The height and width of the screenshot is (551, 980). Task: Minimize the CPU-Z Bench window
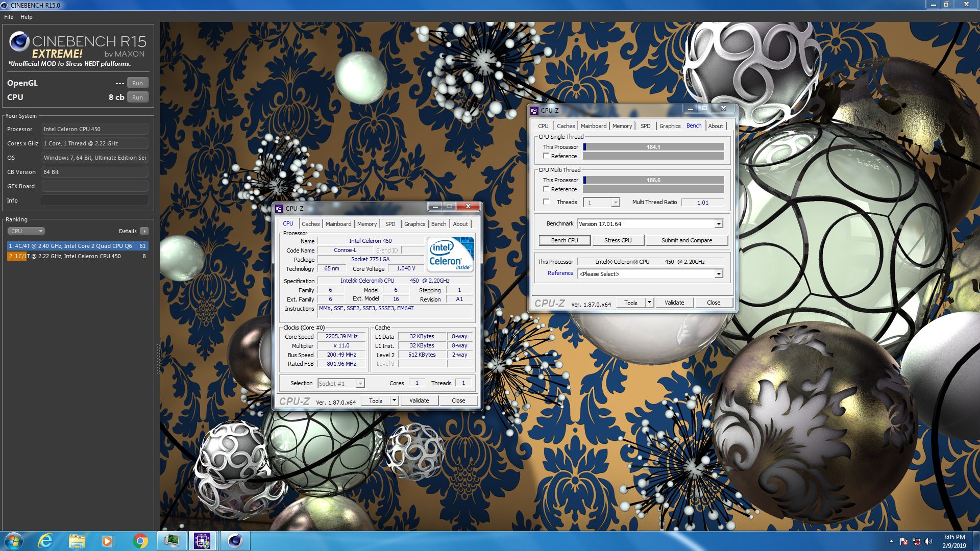point(690,109)
